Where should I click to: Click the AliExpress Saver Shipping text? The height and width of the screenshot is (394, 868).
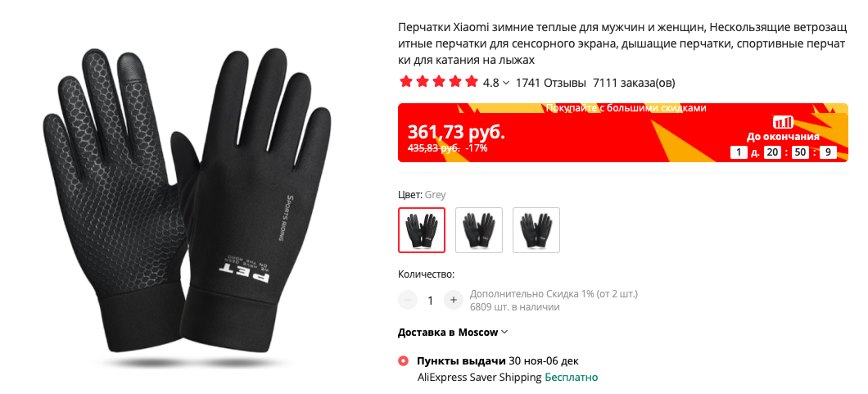479,378
